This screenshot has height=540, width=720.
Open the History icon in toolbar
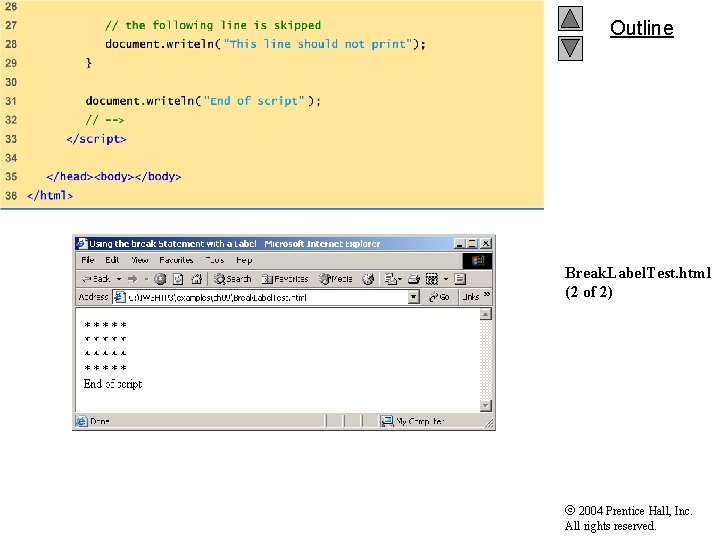pos(368,279)
